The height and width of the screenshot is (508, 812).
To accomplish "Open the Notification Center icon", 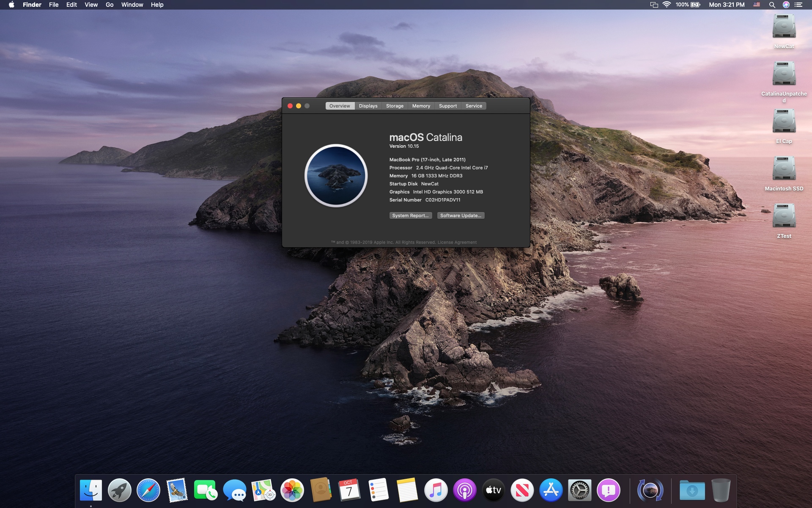I will tap(798, 5).
